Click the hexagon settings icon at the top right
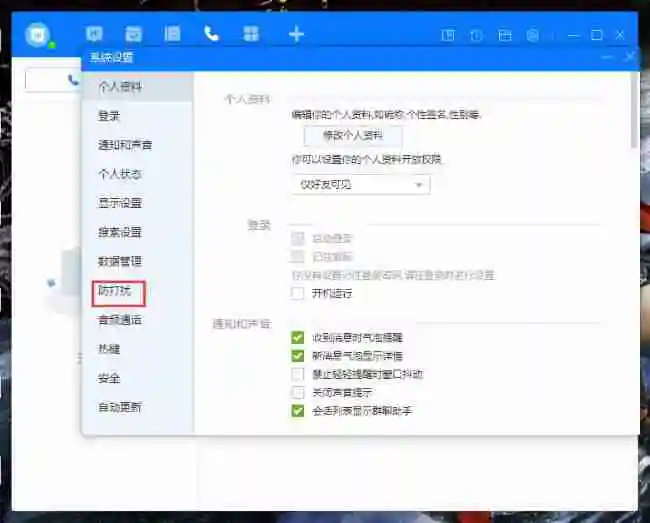This screenshot has width=650, height=523. tap(533, 35)
